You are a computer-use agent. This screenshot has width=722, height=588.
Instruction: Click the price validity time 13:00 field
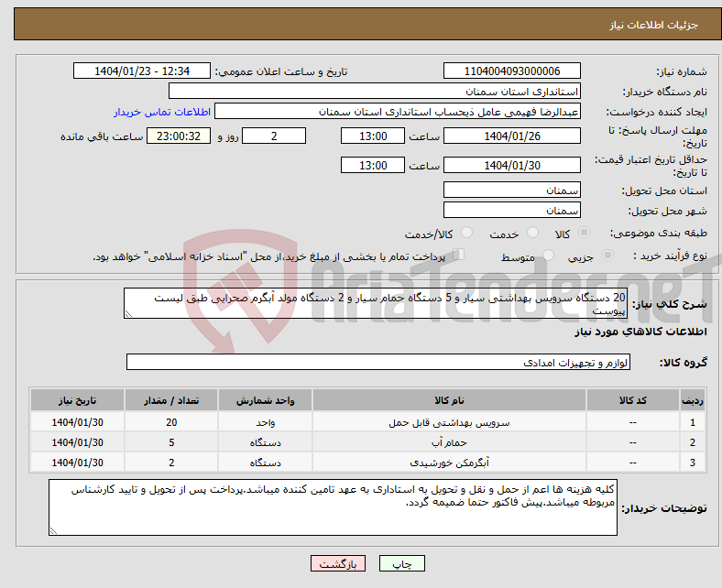(373, 165)
